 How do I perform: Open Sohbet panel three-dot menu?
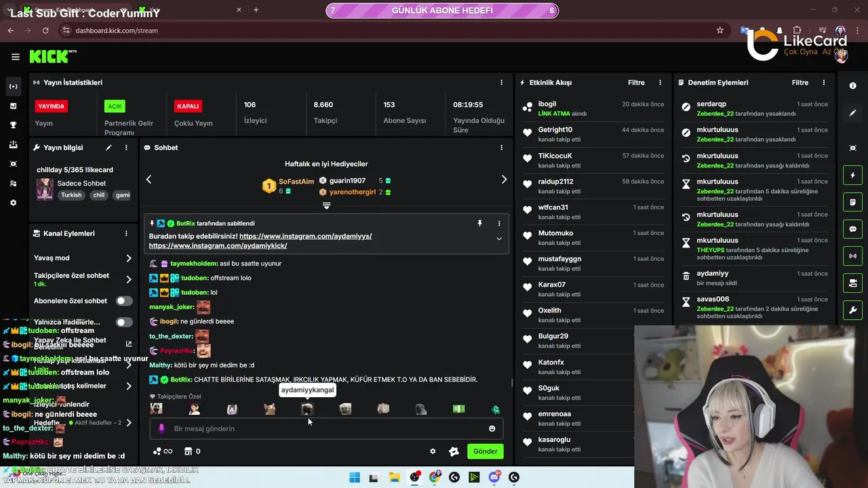(502, 147)
